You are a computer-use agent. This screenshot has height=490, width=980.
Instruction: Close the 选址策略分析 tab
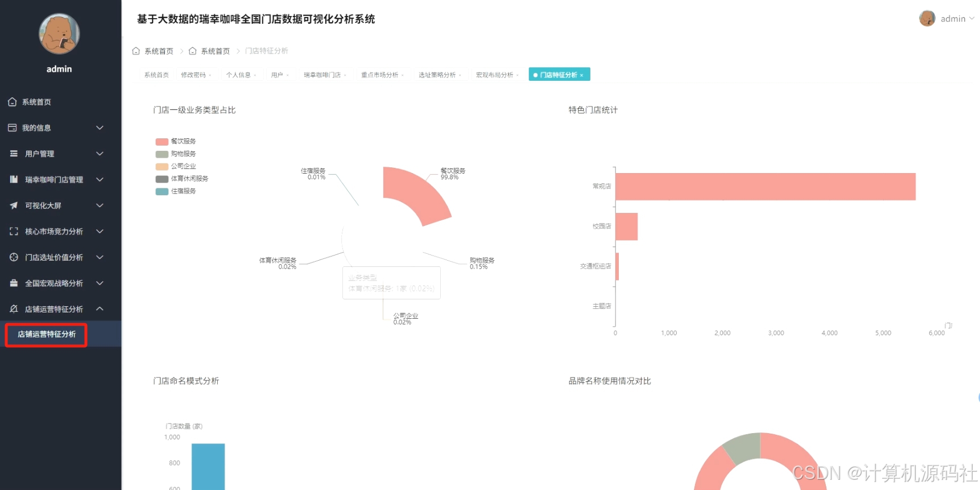pos(460,75)
